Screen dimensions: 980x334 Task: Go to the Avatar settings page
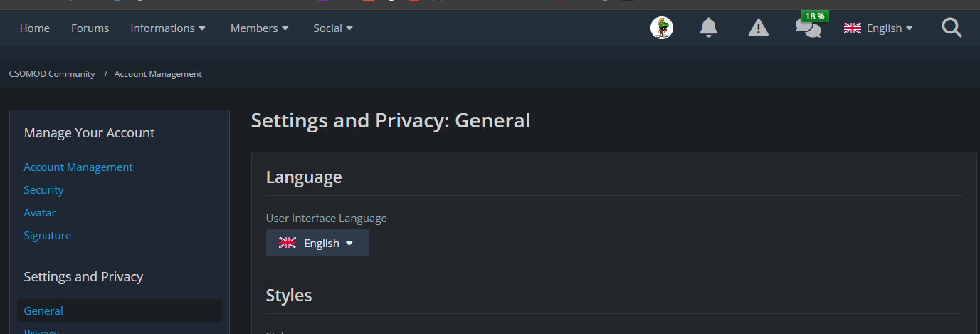click(x=40, y=213)
